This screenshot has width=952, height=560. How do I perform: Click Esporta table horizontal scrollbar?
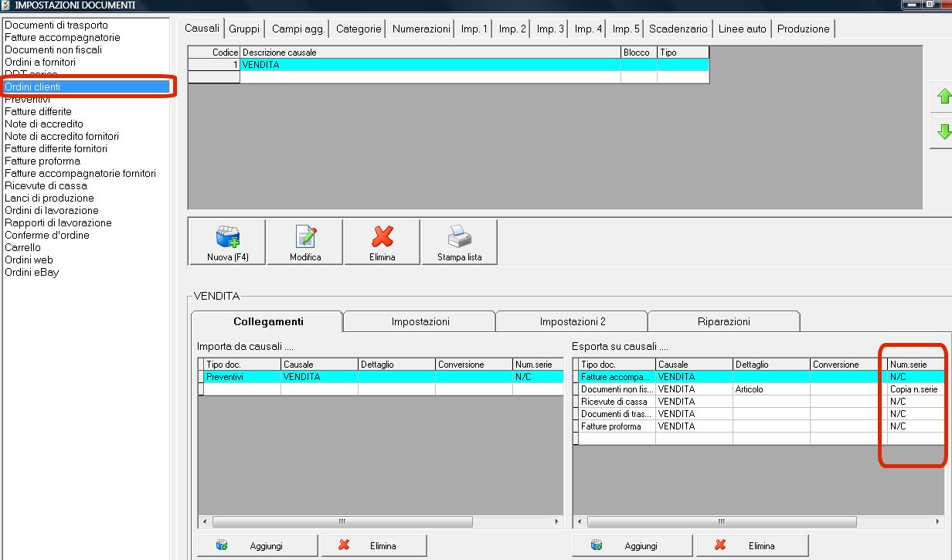[760, 521]
